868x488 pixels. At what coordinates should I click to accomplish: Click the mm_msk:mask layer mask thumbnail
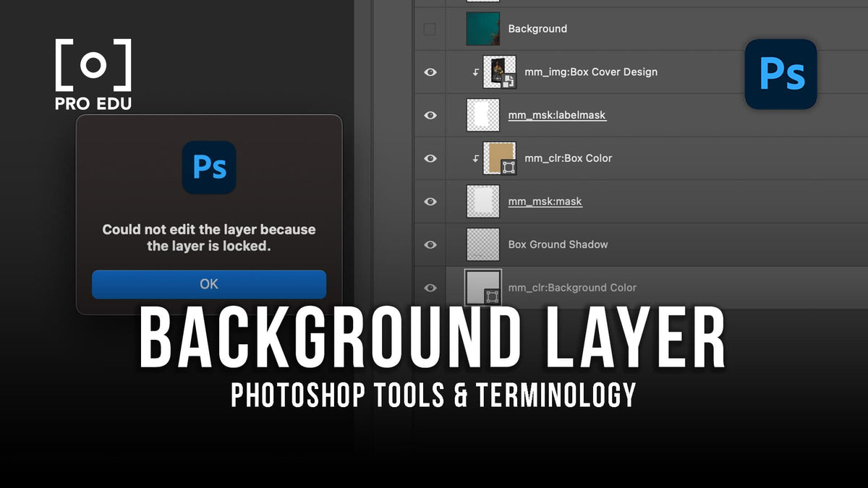click(482, 201)
